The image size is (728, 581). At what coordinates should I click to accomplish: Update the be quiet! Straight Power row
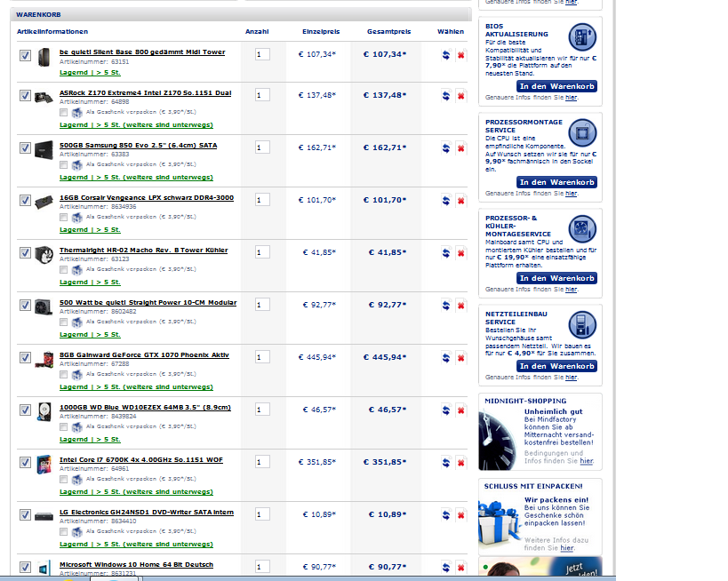pos(445,306)
